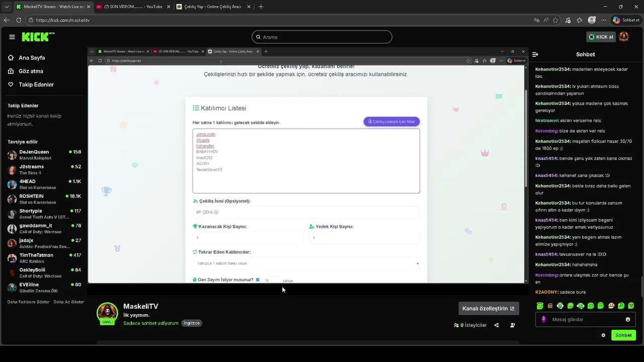Image resolution: width=644 pixels, height=362 pixels.
Task: Click the purple microphone icon in message box
Action: (x=543, y=319)
